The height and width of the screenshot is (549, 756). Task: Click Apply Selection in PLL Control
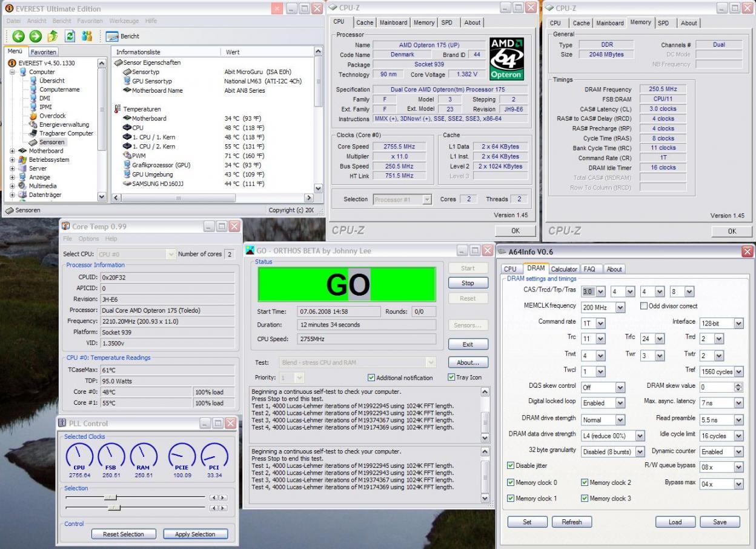[x=195, y=534]
